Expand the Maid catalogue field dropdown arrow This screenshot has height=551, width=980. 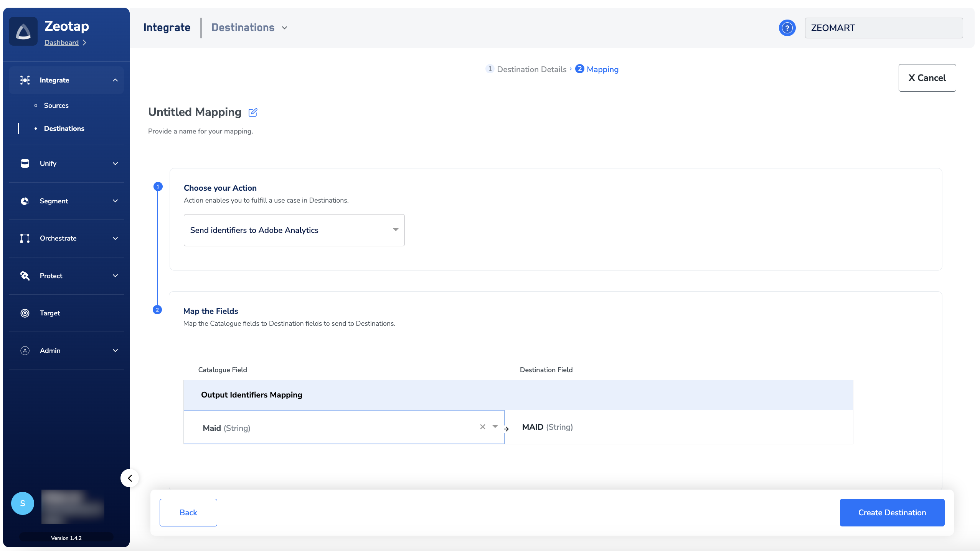point(495,427)
